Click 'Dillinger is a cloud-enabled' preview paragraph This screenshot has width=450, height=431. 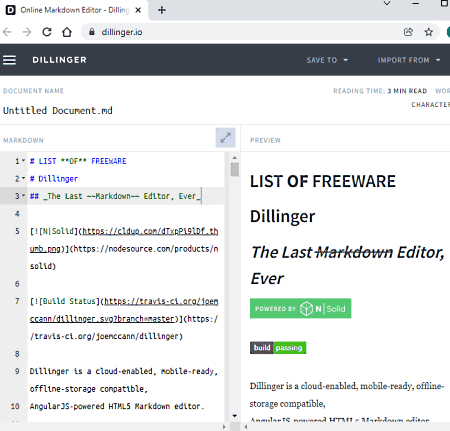(x=347, y=395)
